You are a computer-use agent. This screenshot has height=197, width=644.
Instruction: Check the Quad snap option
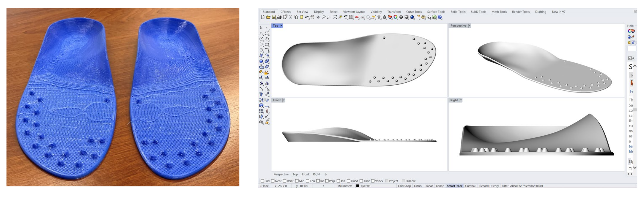tap(349, 181)
